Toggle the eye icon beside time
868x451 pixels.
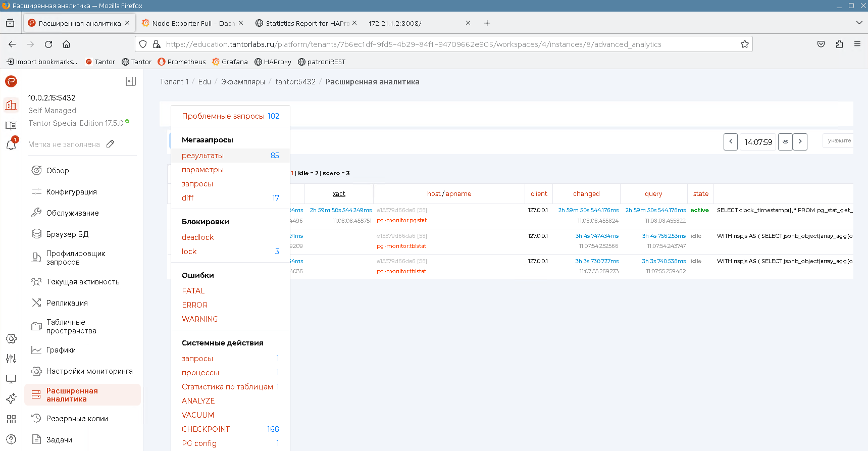(x=785, y=142)
